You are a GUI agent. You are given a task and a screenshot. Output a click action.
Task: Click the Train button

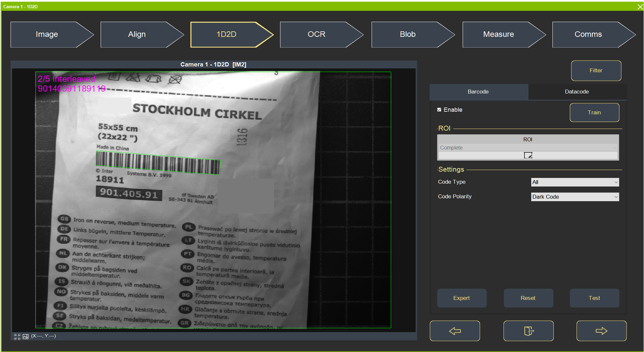pyautogui.click(x=594, y=112)
